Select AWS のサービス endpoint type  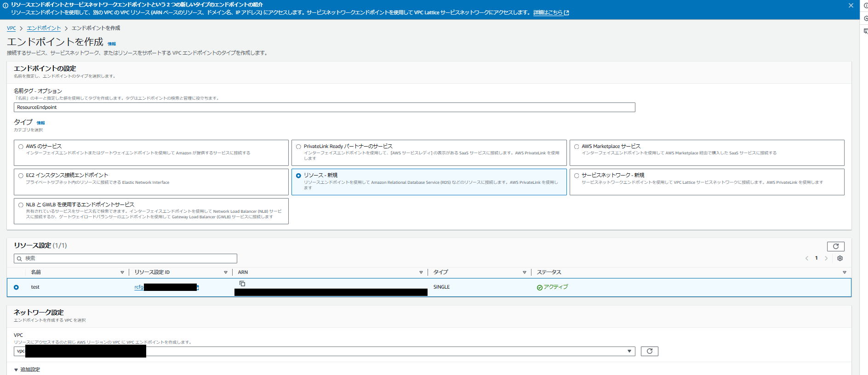21,147
